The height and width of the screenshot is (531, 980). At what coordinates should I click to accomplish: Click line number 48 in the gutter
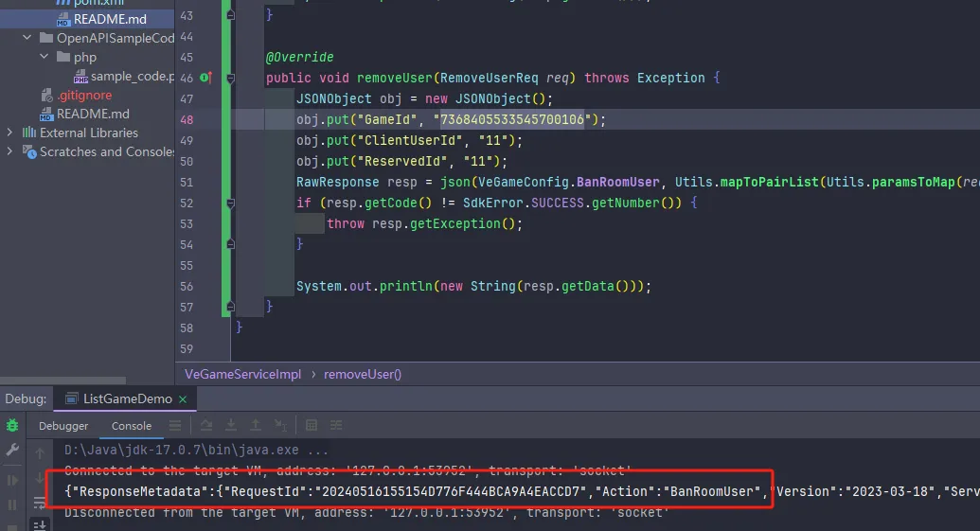pyautogui.click(x=187, y=120)
